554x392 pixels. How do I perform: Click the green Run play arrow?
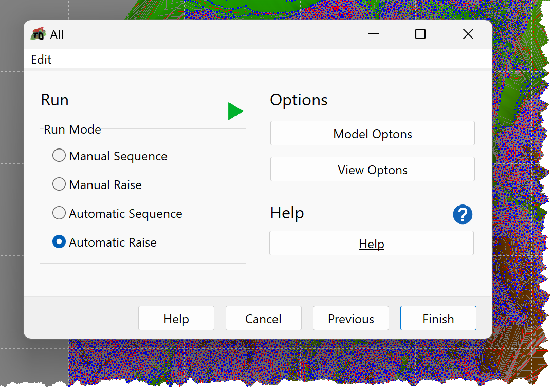pyautogui.click(x=235, y=111)
